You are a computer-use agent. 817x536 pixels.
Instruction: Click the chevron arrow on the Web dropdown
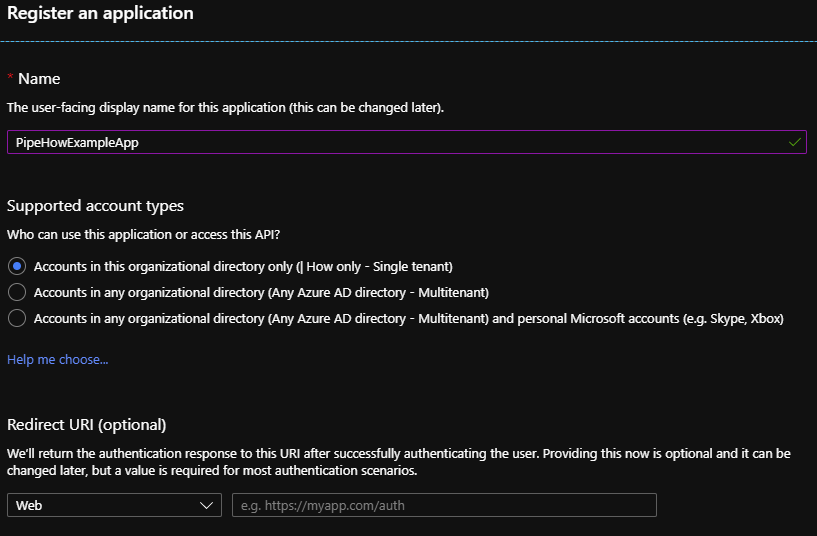[x=208, y=505]
